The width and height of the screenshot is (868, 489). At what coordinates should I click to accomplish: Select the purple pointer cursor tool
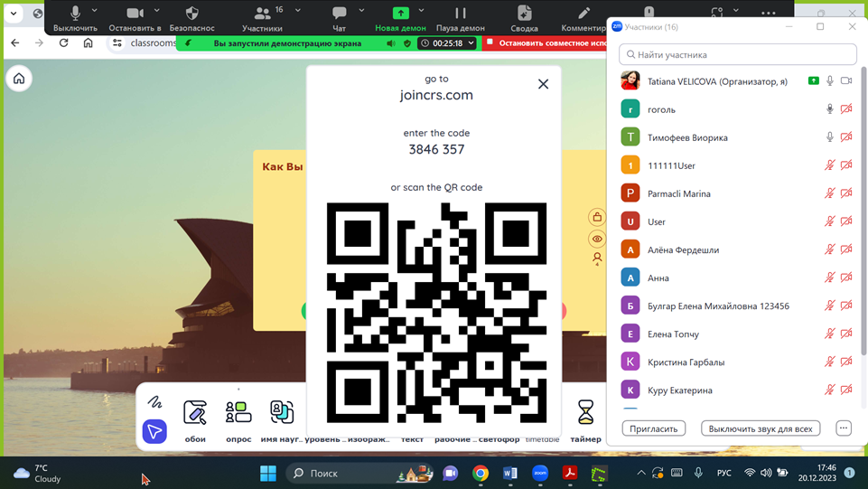pyautogui.click(x=154, y=431)
